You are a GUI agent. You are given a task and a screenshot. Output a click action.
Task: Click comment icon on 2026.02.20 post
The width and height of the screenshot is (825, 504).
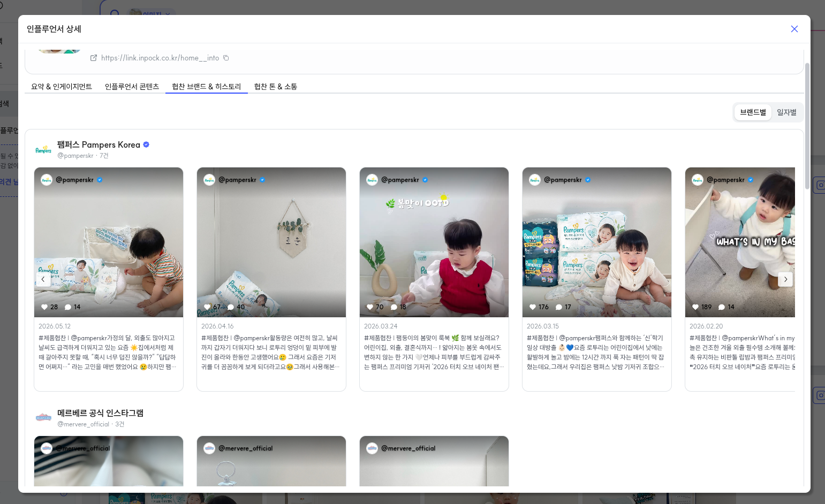point(722,307)
